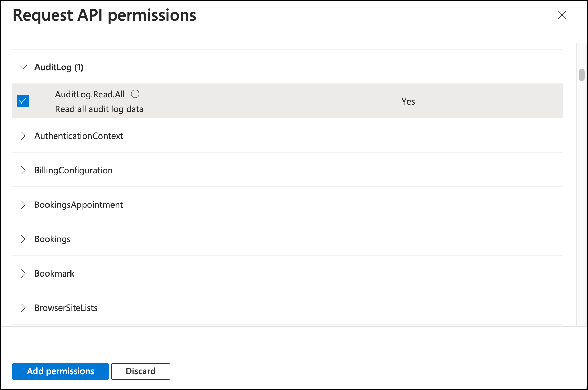
Task: Expand the Bookings chevron
Action: pyautogui.click(x=23, y=239)
